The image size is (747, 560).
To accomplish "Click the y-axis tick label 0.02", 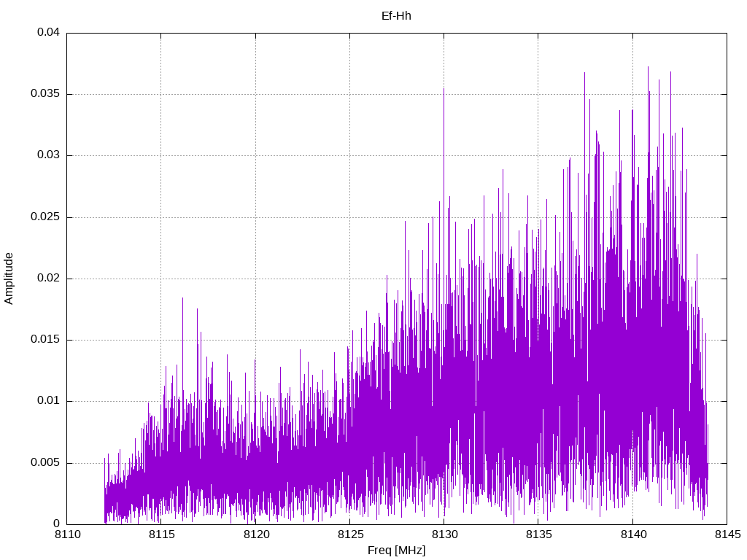I will [x=49, y=279].
